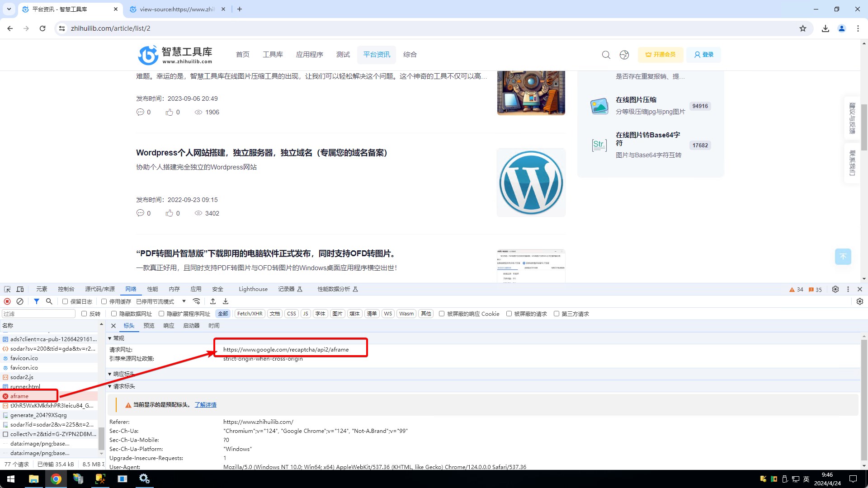Viewport: 868px width, 488px height.
Task: Check the 第三方请求 checkbox
Action: [557, 314]
